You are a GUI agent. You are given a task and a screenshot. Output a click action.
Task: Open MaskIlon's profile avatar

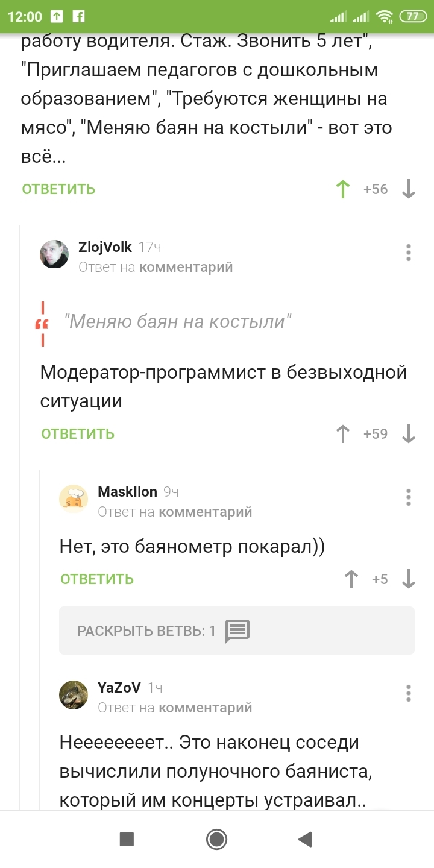pyautogui.click(x=74, y=499)
